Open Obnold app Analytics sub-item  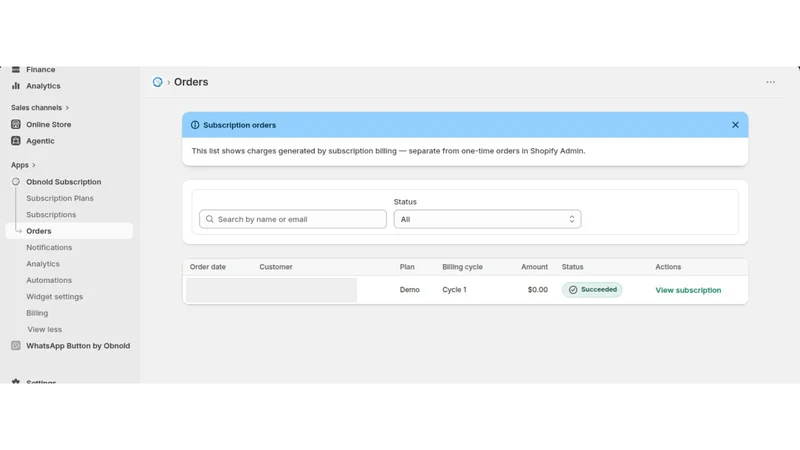(43, 264)
